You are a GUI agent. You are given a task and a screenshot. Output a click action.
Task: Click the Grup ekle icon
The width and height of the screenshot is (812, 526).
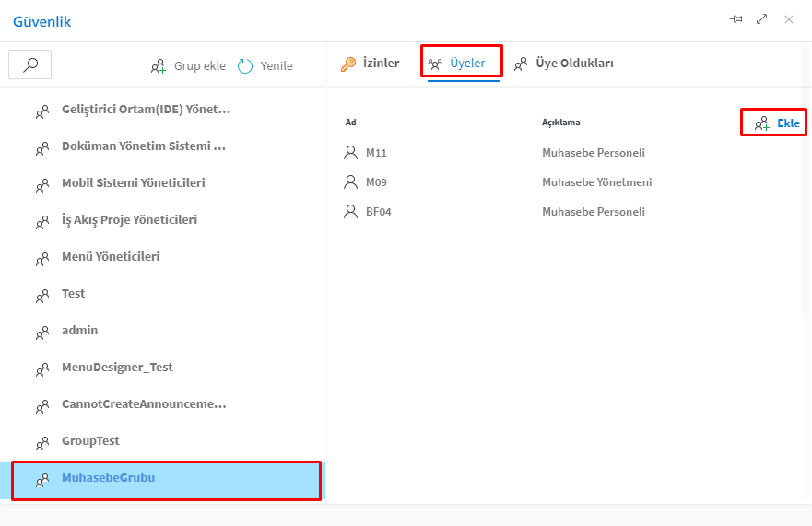[x=159, y=66]
